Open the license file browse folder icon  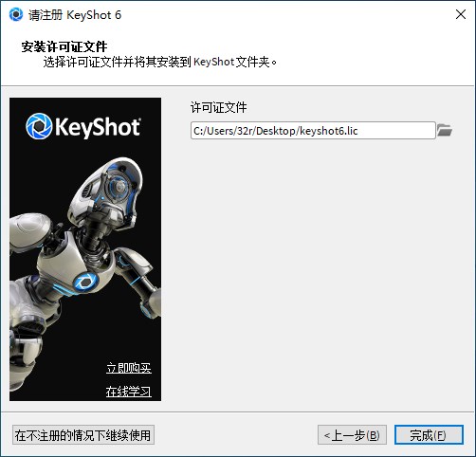coord(445,130)
